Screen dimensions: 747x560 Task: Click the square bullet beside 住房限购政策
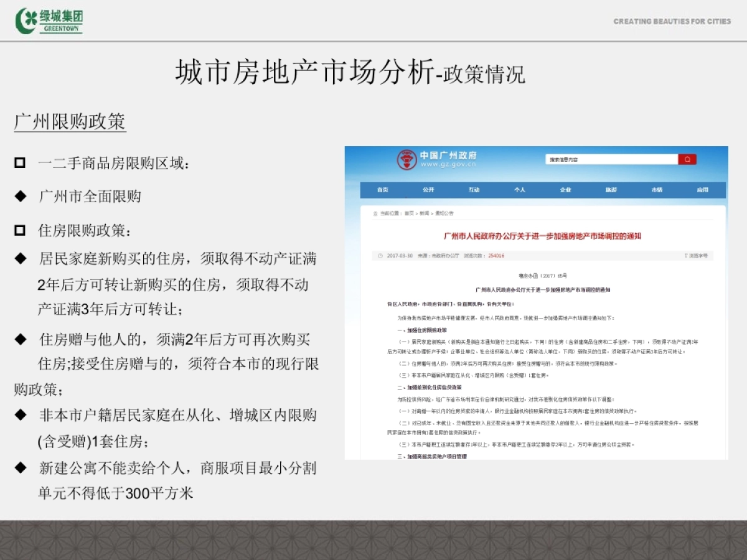pyautogui.click(x=21, y=231)
